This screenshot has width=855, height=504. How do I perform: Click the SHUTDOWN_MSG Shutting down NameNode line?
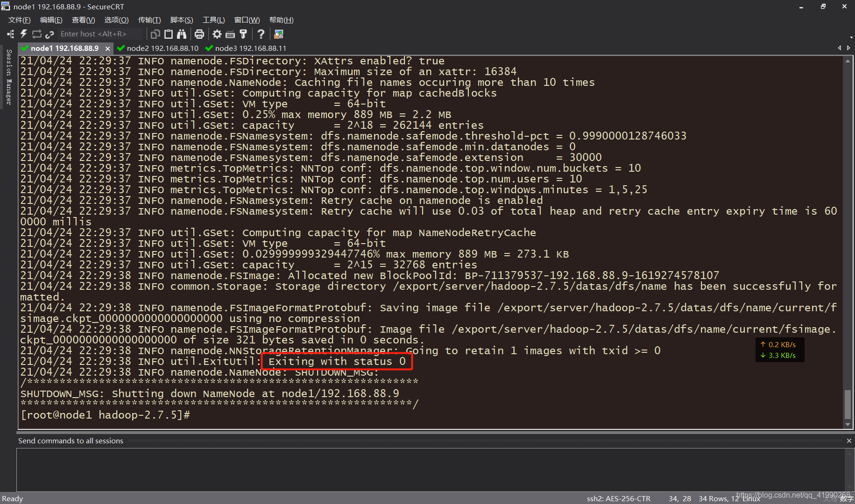click(x=210, y=393)
